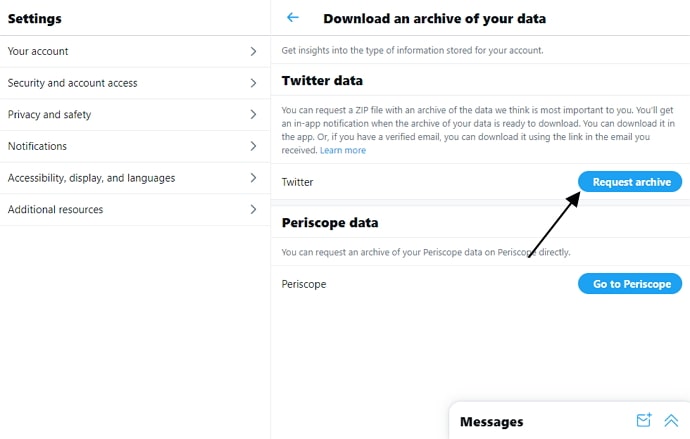
Task: Open chevron beside Privacy and safety
Action: (x=253, y=114)
